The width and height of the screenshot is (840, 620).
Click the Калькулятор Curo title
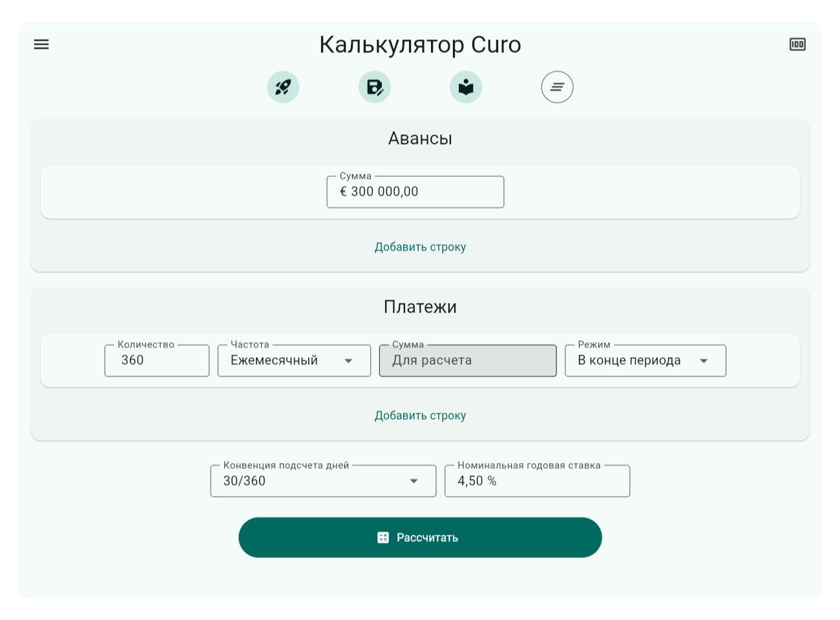pyautogui.click(x=420, y=45)
